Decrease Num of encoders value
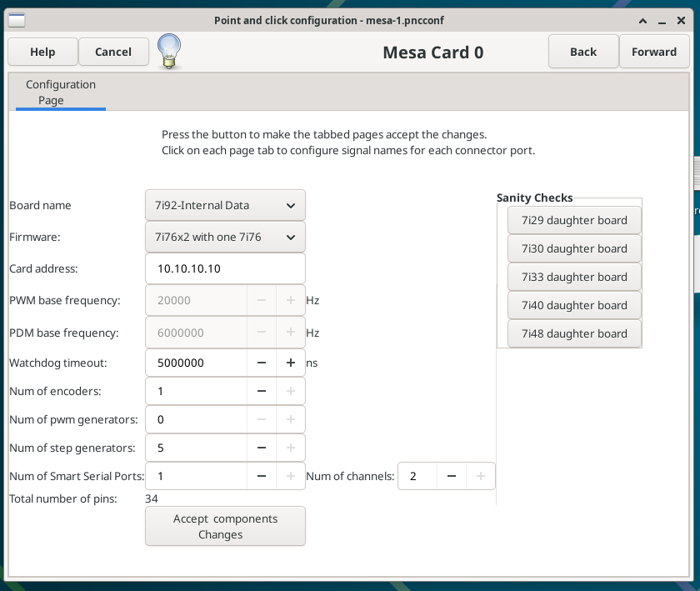Image resolution: width=700 pixels, height=591 pixels. (262, 391)
